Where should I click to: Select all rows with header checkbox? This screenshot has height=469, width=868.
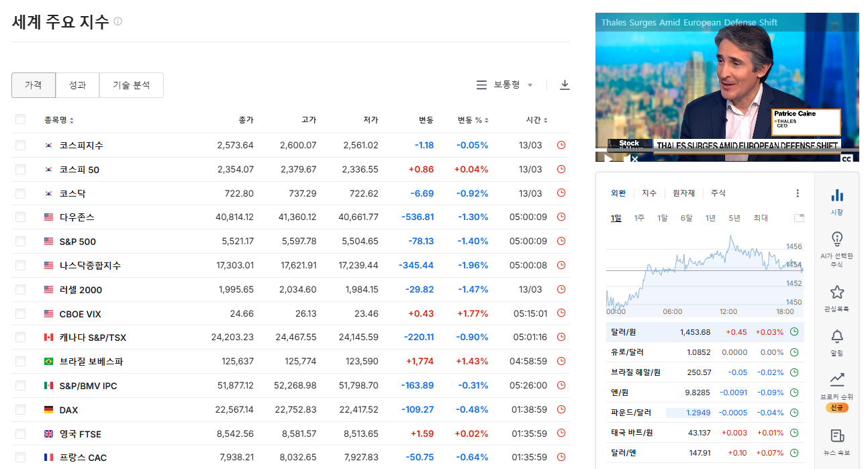[20, 119]
